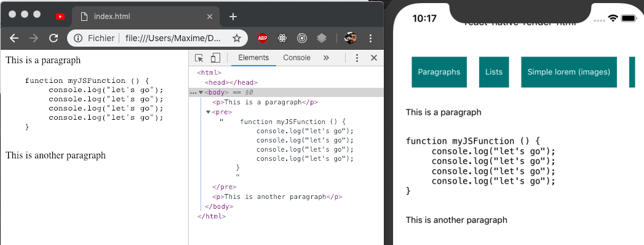Tap the Paragraphs button in the phone app
644x245 pixels.
pyautogui.click(x=439, y=72)
